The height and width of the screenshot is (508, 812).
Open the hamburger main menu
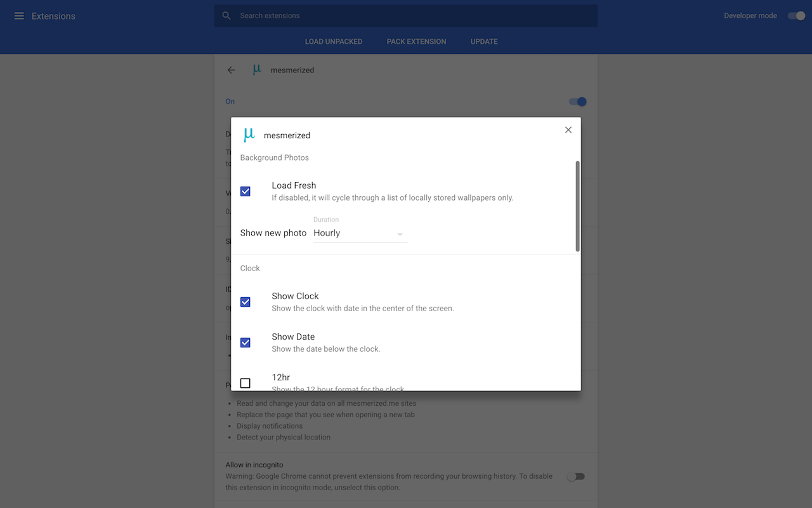click(19, 16)
